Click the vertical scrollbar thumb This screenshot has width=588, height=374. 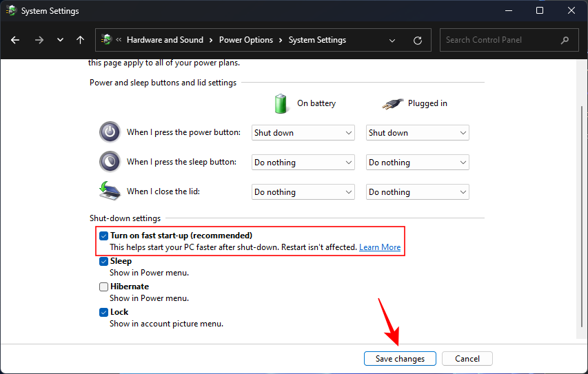(582, 218)
